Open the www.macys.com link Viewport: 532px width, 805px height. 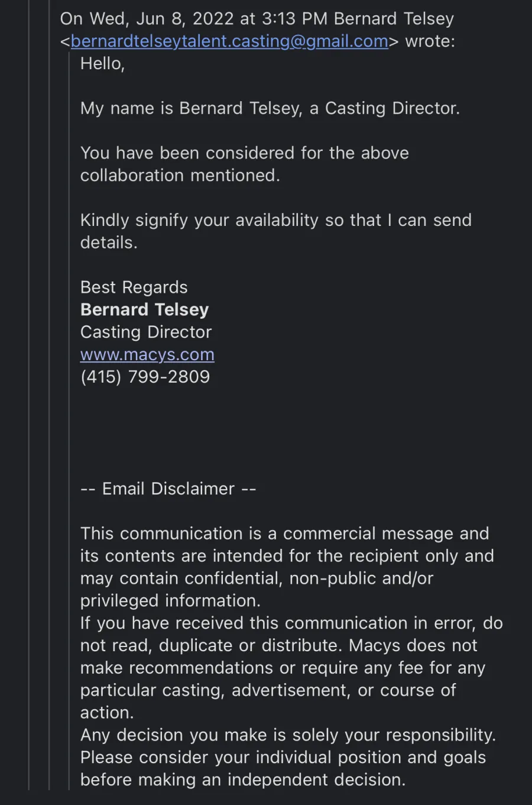click(147, 354)
